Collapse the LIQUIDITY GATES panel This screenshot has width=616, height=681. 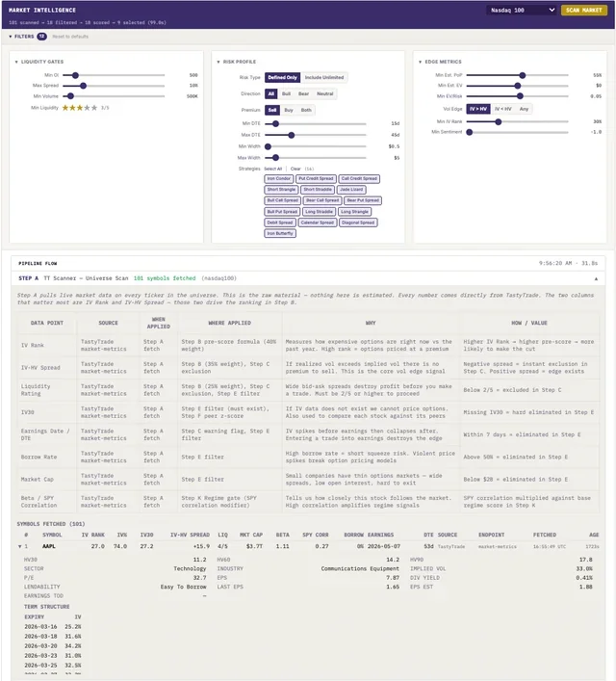pos(39,62)
